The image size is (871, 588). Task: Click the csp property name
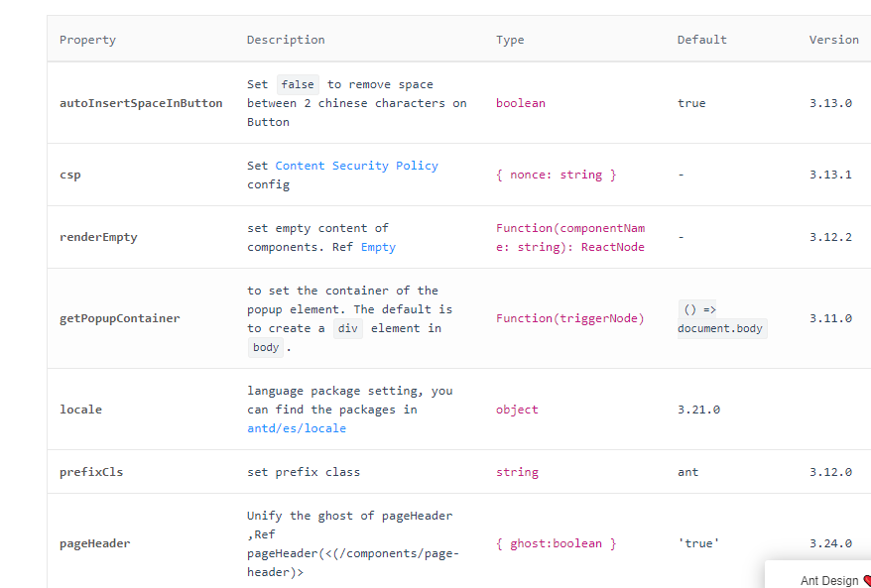70,175
